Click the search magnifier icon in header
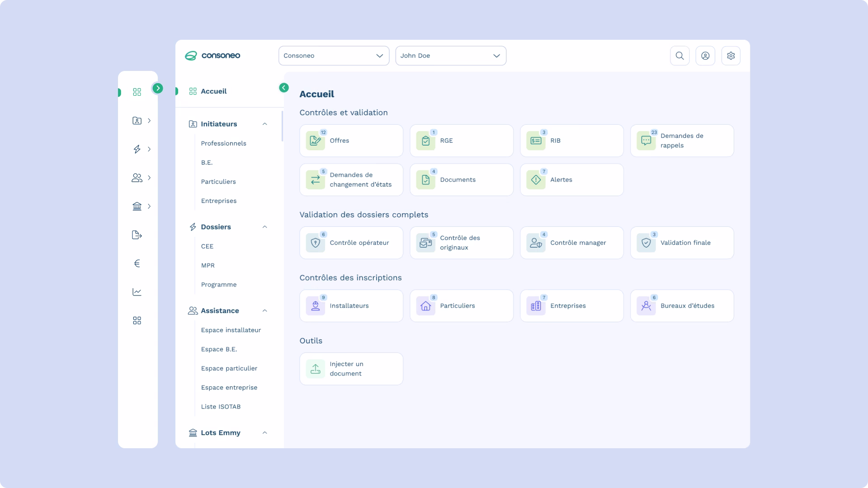 point(679,56)
